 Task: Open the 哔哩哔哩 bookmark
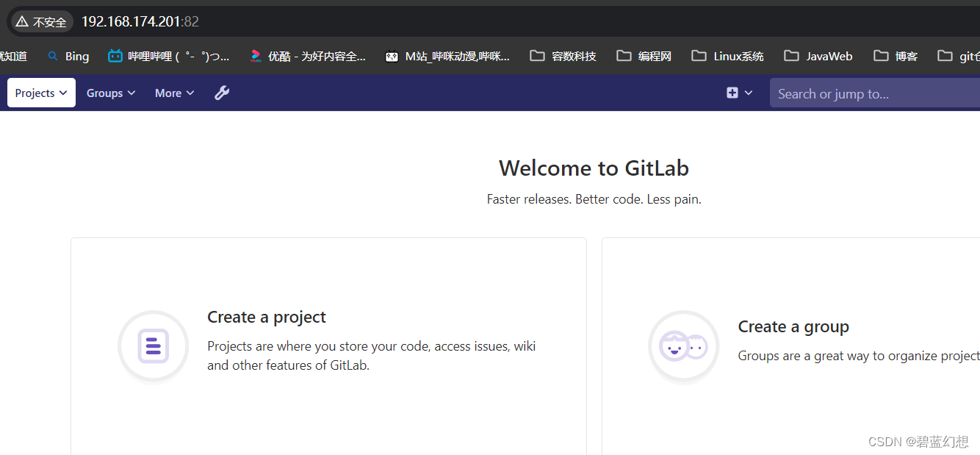coord(169,56)
